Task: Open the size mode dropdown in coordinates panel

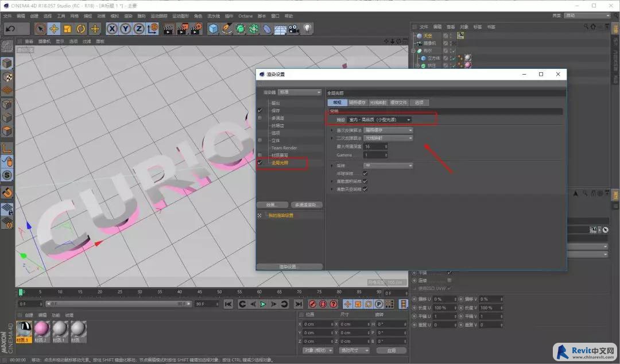Action: pyautogui.click(x=355, y=351)
